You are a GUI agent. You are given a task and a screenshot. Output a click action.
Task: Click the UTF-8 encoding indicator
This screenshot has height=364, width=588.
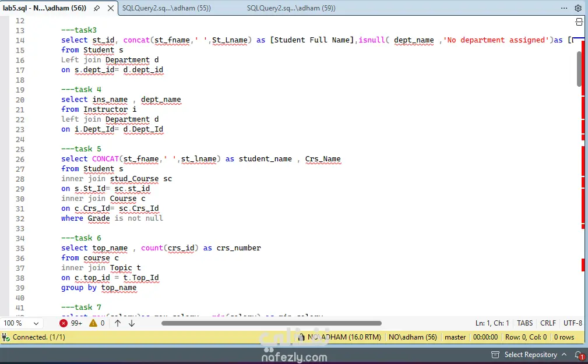coord(573,323)
